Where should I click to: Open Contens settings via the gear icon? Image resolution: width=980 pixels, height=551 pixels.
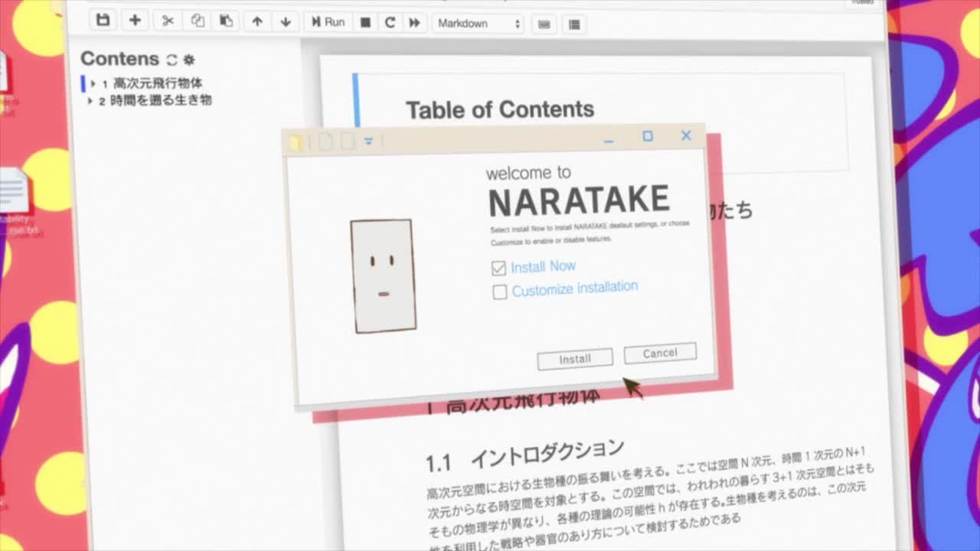click(189, 60)
